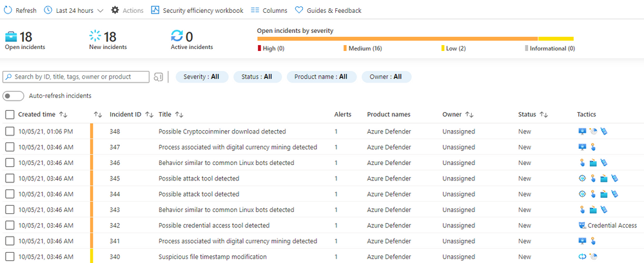This screenshot has height=263, width=644.
Task: Click the target tactic icon for incident 345
Action: click(x=582, y=179)
